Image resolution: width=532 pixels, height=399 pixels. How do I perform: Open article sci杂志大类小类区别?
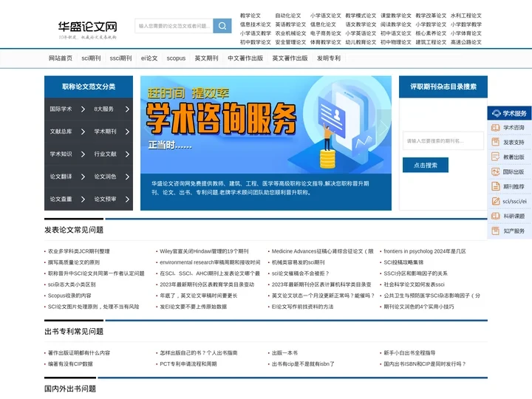tap(72, 284)
